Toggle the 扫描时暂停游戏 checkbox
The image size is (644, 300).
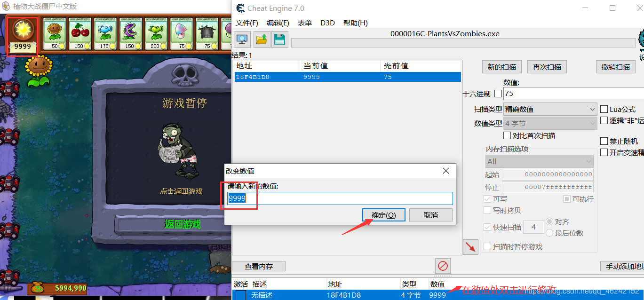487,246
